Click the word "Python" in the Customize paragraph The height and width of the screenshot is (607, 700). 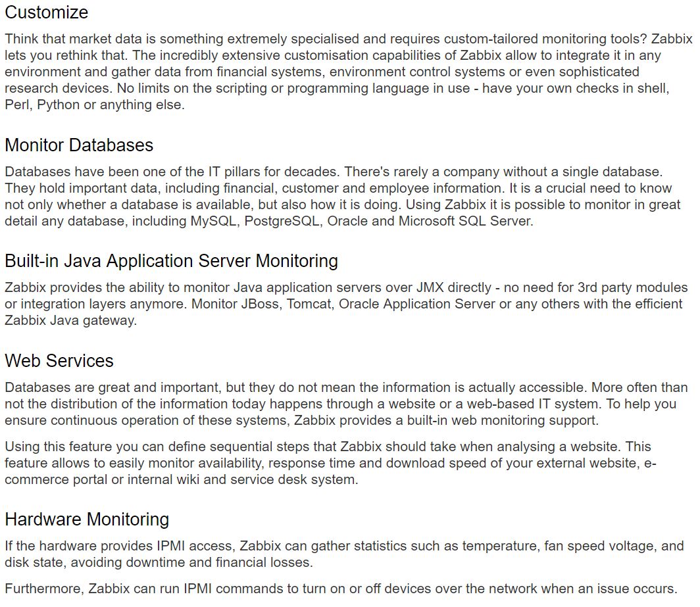pos(59,105)
